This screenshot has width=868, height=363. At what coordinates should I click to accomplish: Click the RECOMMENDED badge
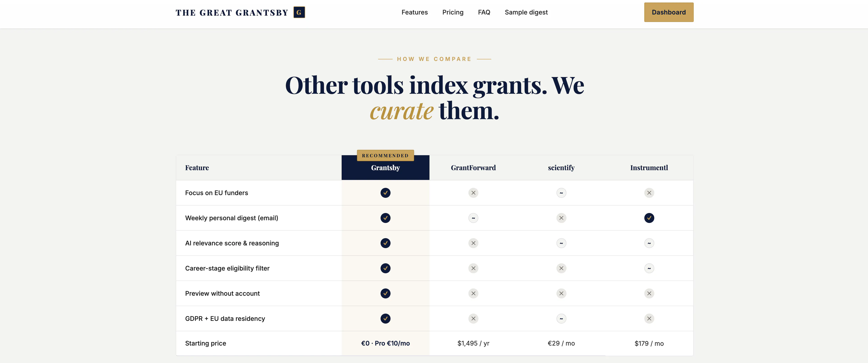(386, 155)
